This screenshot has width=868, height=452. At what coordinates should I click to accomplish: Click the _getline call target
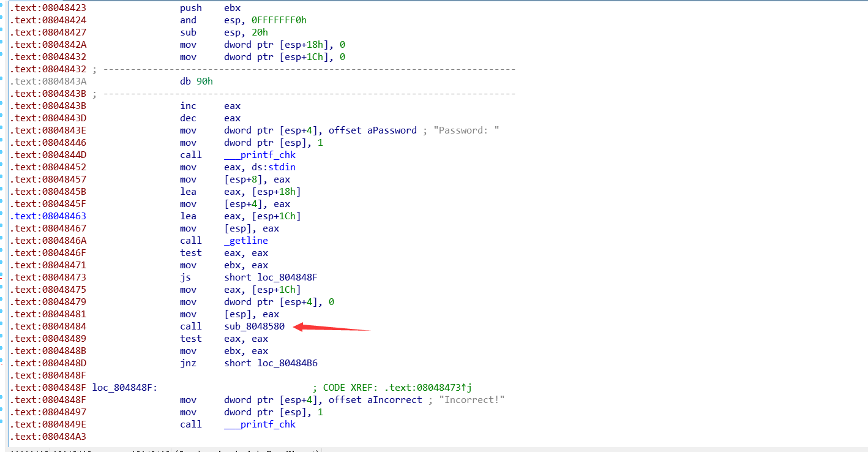click(246, 241)
